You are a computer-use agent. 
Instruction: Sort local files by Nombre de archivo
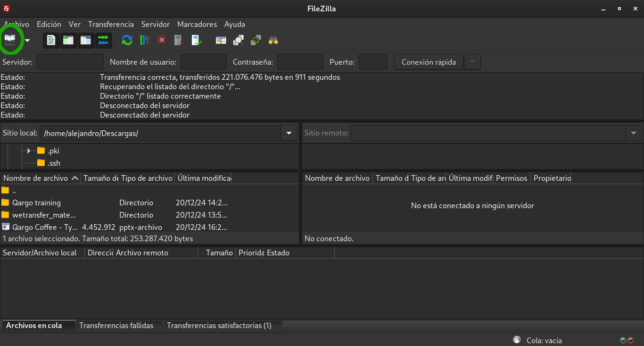pyautogui.click(x=41, y=178)
